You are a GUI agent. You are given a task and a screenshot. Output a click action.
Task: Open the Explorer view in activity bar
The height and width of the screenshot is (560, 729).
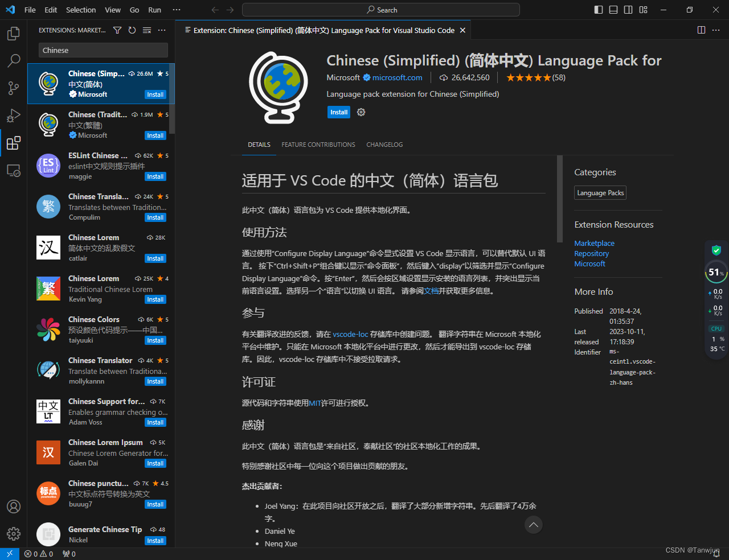pos(14,34)
